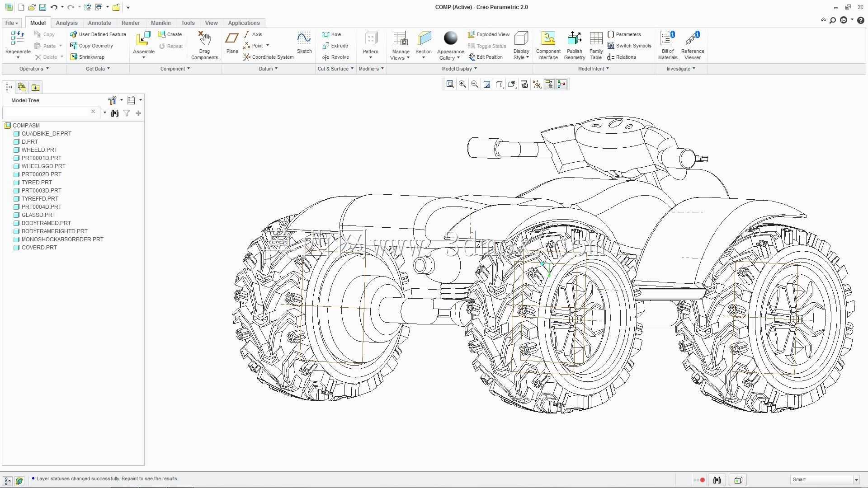Screen dimensions: 868x488
Task: Click the Favorites folder tab
Action: [x=35, y=87]
